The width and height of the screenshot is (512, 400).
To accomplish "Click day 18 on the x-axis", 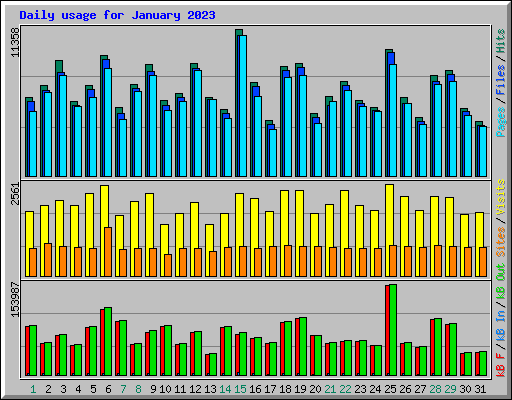I will pyautogui.click(x=285, y=389).
